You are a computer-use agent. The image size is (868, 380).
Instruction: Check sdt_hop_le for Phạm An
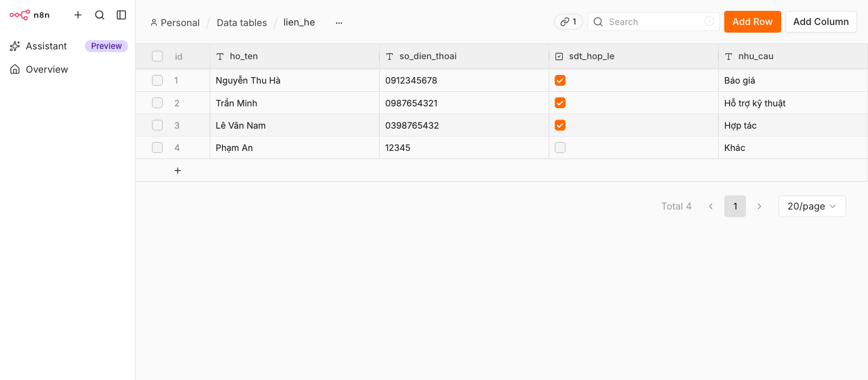point(560,148)
